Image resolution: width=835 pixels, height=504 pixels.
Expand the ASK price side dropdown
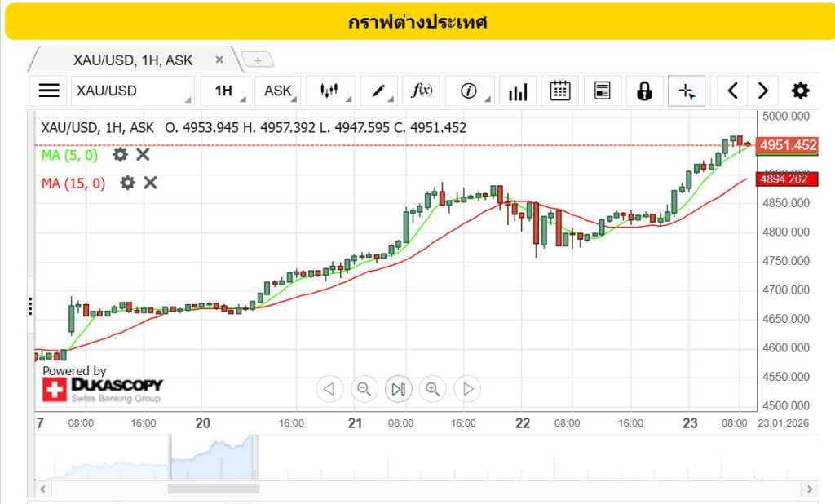(278, 91)
